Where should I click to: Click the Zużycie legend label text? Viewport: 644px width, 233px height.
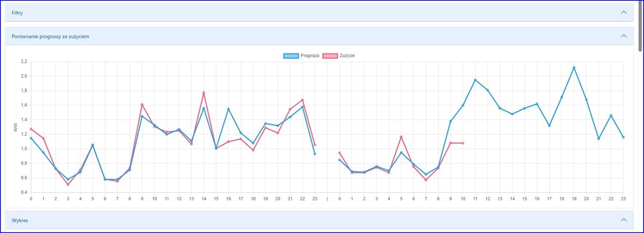coord(348,55)
